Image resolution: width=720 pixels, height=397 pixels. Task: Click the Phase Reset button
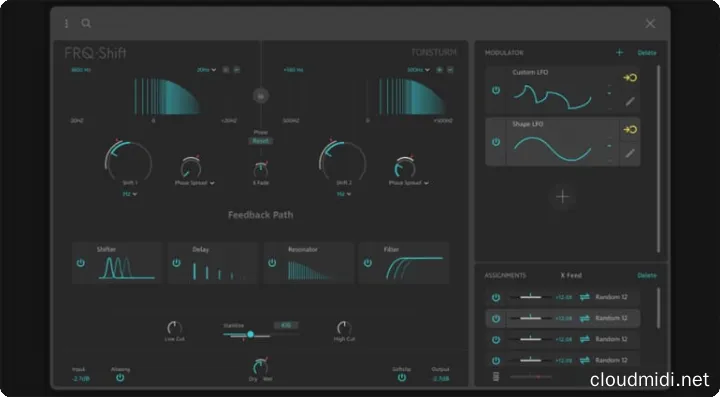click(260, 141)
